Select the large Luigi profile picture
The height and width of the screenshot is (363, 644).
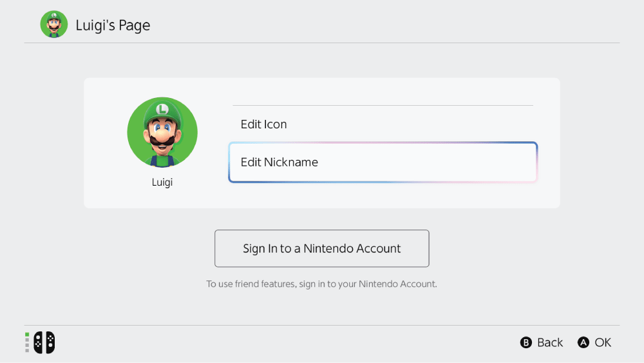click(x=162, y=132)
